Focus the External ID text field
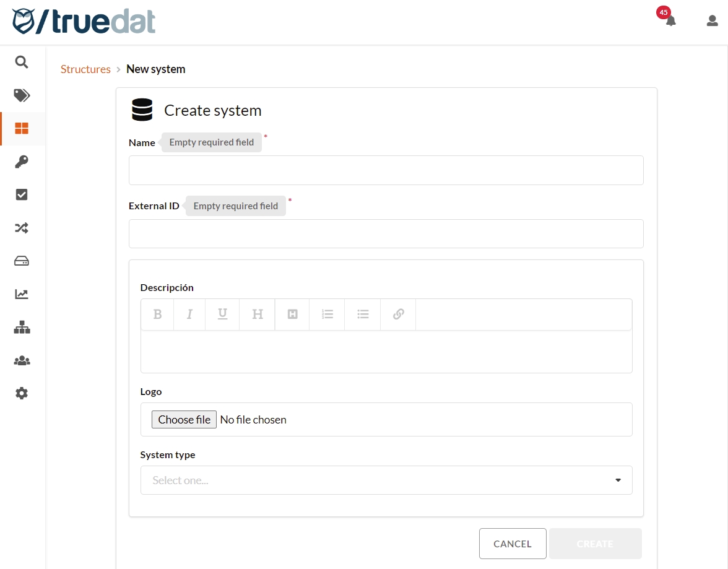Viewport: 728px width, 569px height. pyautogui.click(x=386, y=234)
